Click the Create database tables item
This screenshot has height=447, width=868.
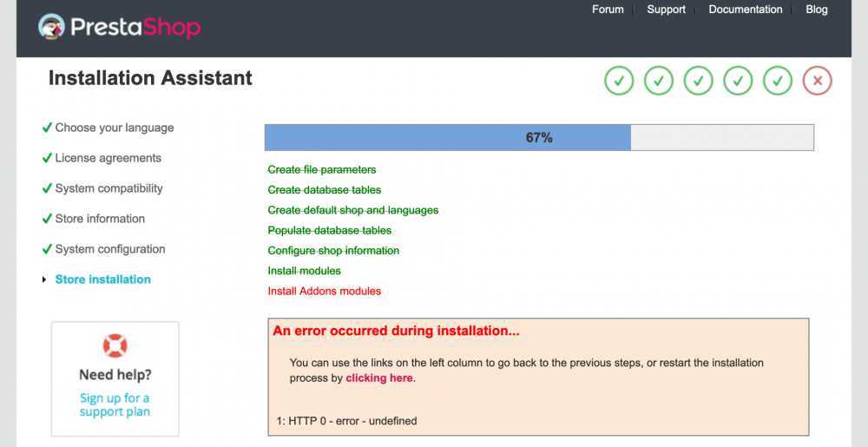click(325, 190)
